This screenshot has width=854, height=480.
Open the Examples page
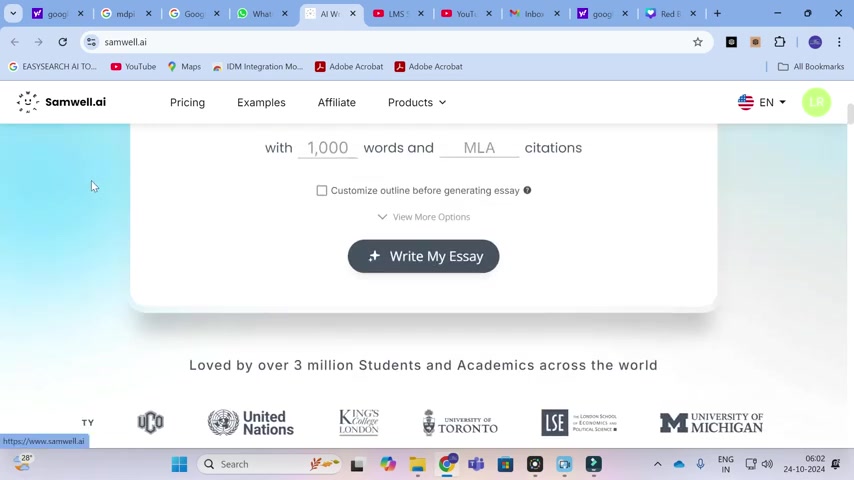(261, 102)
